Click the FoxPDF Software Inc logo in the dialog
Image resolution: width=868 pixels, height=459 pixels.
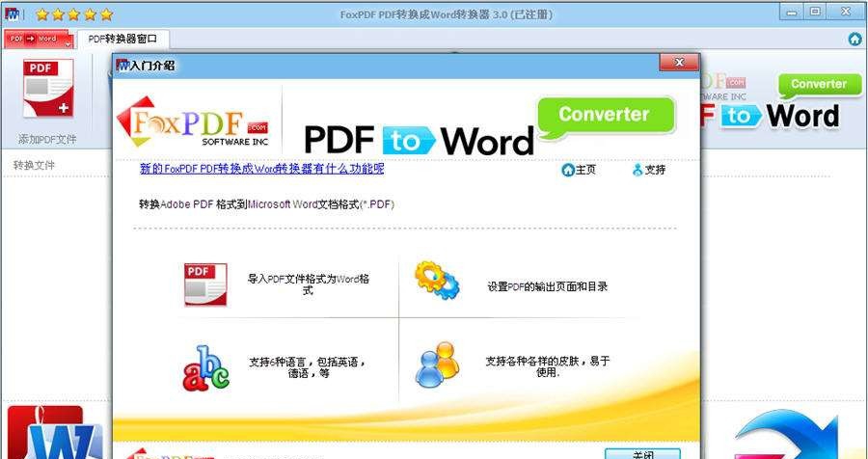193,121
